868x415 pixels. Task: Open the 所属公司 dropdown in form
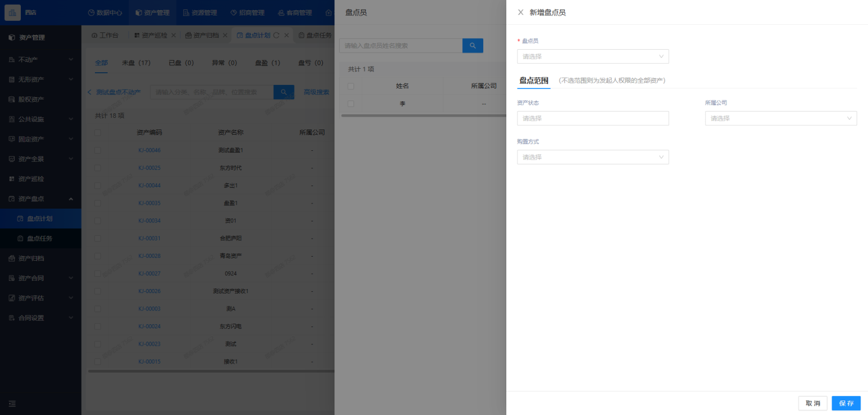pyautogui.click(x=781, y=118)
